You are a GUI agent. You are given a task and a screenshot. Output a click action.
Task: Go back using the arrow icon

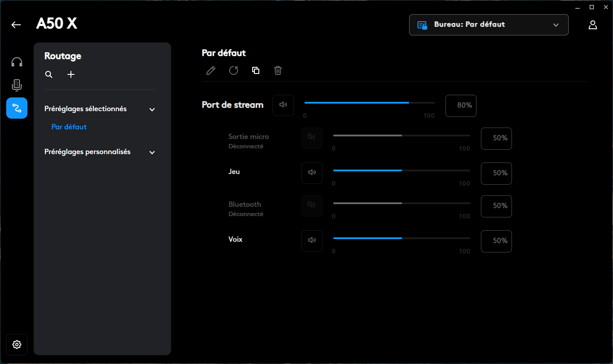[16, 25]
